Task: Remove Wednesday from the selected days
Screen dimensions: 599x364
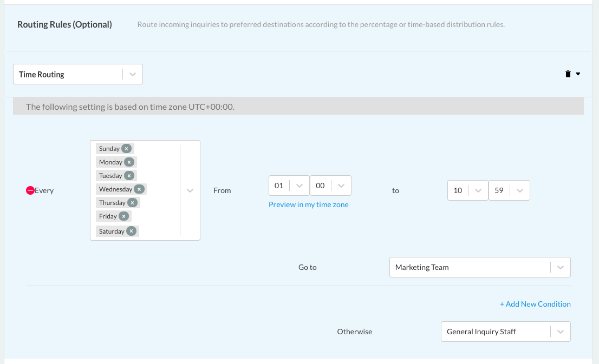Action: pos(139,189)
